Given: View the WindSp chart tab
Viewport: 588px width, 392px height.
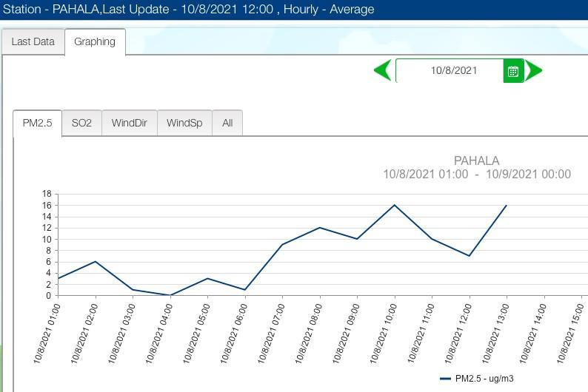Looking at the screenshot, I should [x=184, y=124].
